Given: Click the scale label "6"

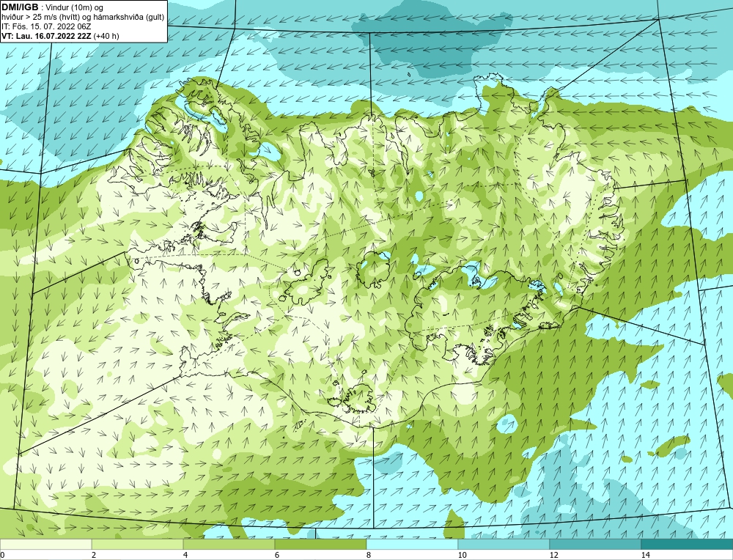Looking at the screenshot, I should pos(277,555).
